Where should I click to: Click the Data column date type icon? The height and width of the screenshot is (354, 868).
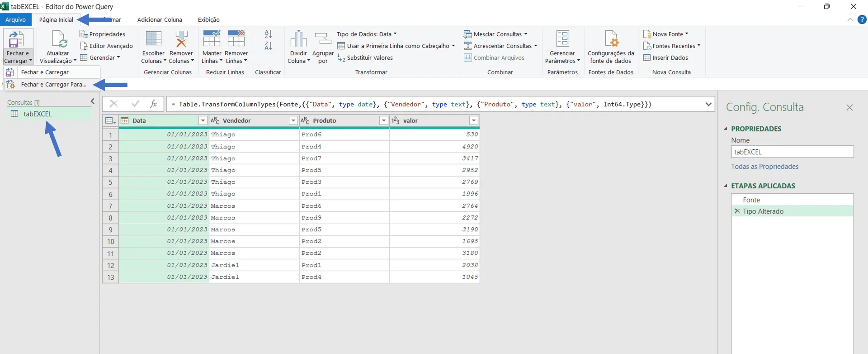point(125,120)
